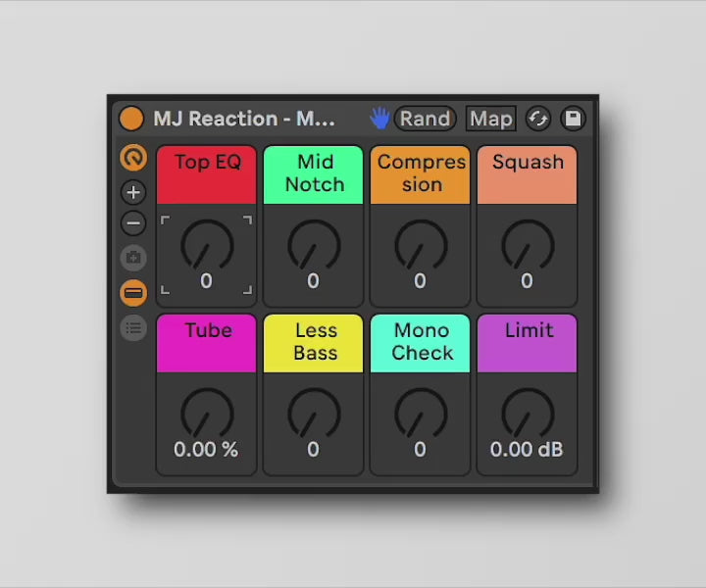Click the macro variations camera icon

tap(133, 258)
